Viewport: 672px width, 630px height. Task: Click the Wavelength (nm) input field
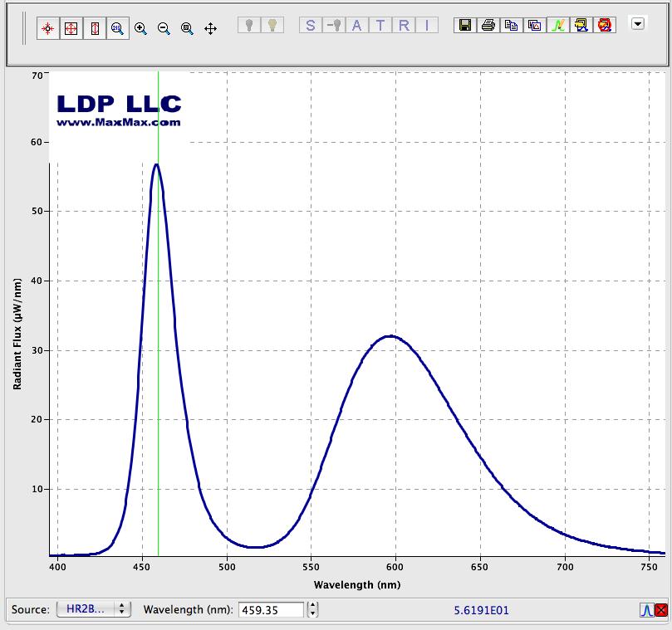coord(271,609)
